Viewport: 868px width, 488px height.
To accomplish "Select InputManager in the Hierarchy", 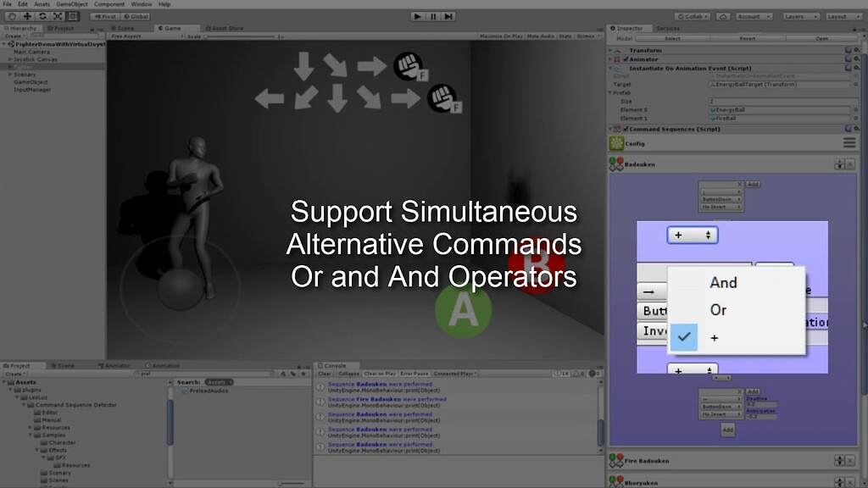I will click(x=31, y=89).
